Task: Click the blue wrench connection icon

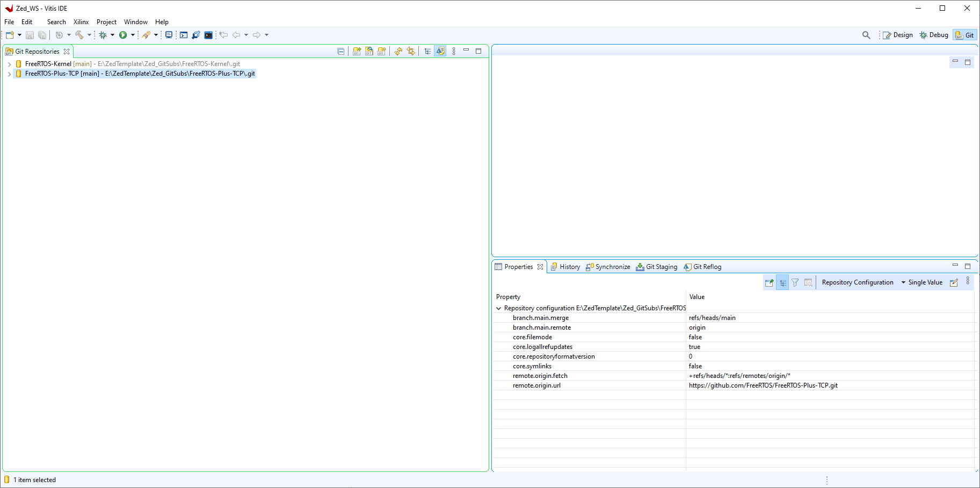Action: click(196, 35)
